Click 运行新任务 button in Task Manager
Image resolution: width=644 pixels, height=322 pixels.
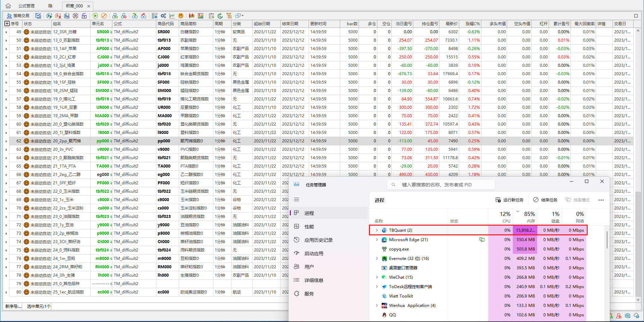point(509,200)
